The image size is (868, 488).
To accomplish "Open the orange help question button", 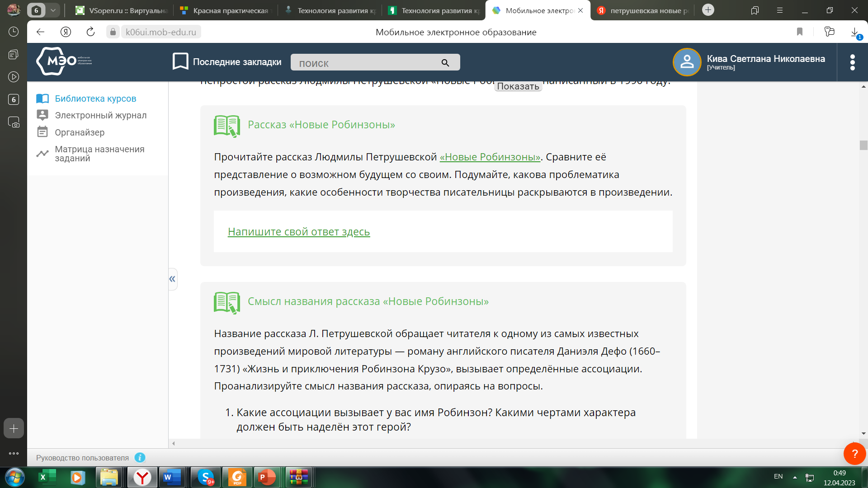I will (x=854, y=454).
